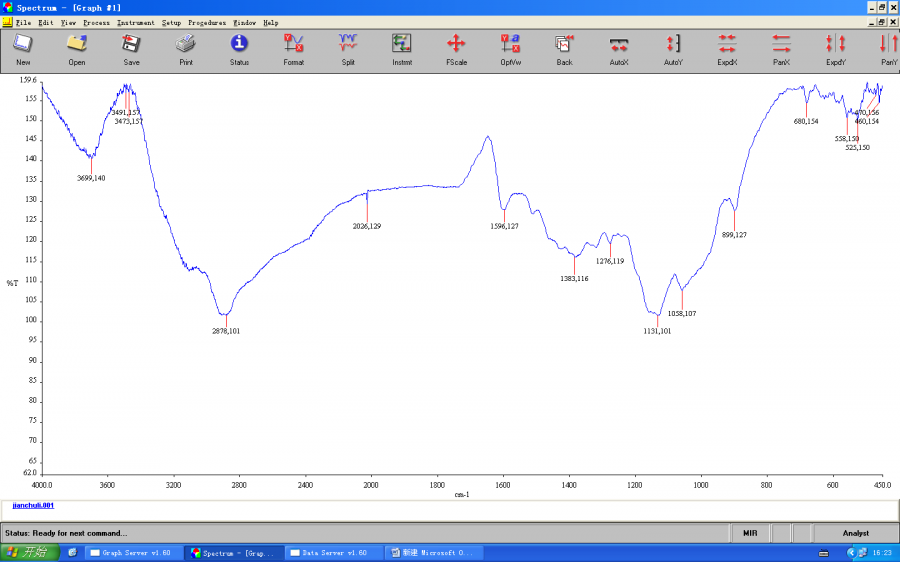Open the Instrument menu

coord(136,23)
